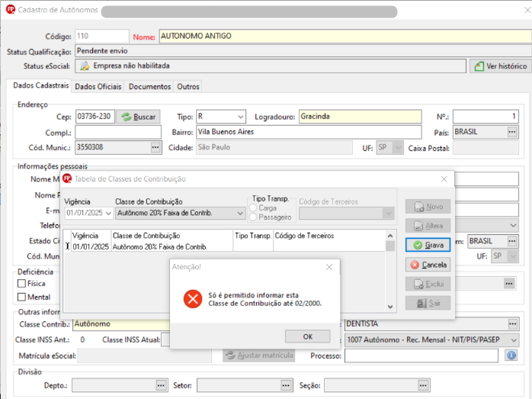The width and height of the screenshot is (532, 399).
Task: Click Ver histórico of eSocial status
Action: (x=501, y=66)
